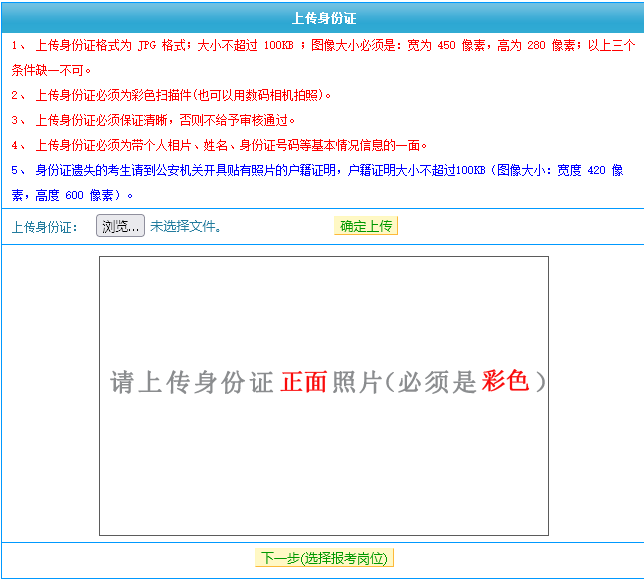Click the 上传身份证 header title
This screenshot has width=644, height=579.
[x=324, y=18]
